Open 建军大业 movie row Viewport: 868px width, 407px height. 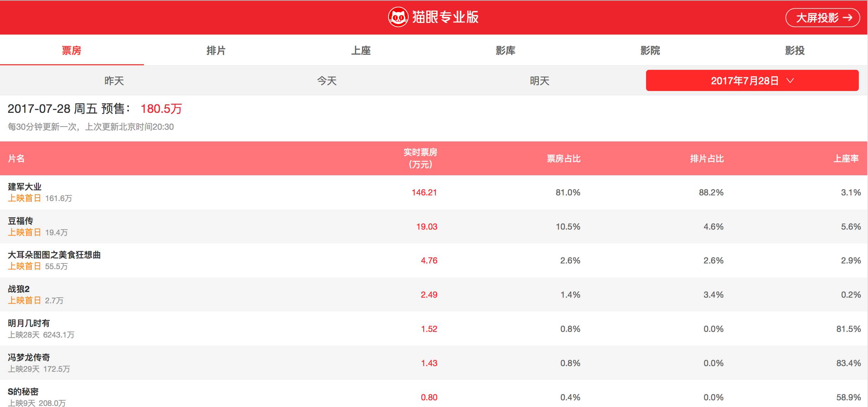point(25,187)
